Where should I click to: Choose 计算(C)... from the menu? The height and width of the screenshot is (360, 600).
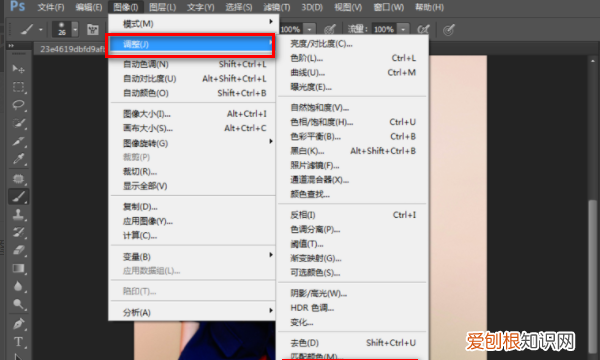[x=194, y=236]
